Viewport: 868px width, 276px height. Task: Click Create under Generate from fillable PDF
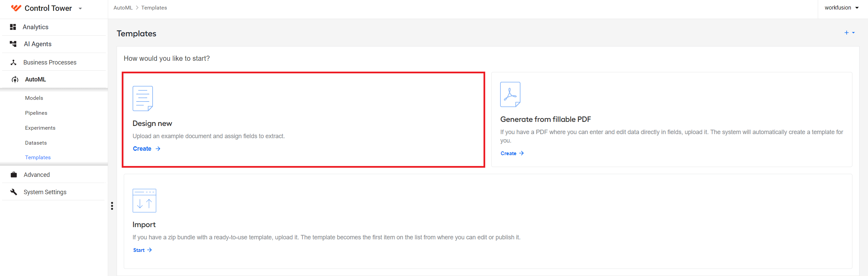[512, 153]
